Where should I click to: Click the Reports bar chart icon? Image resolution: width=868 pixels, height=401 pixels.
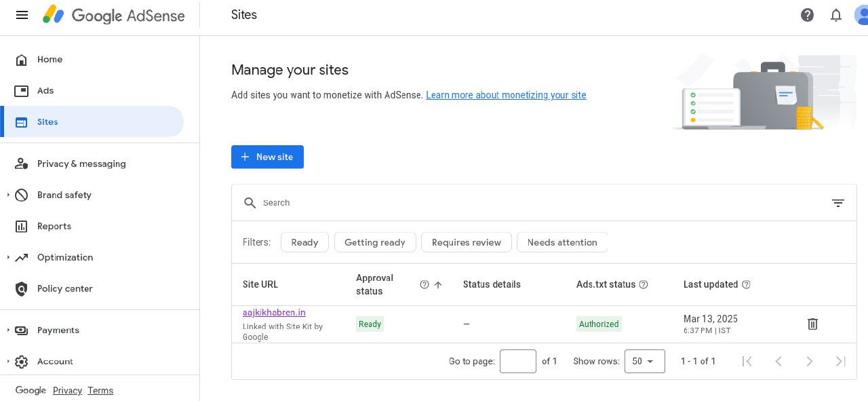point(22,227)
